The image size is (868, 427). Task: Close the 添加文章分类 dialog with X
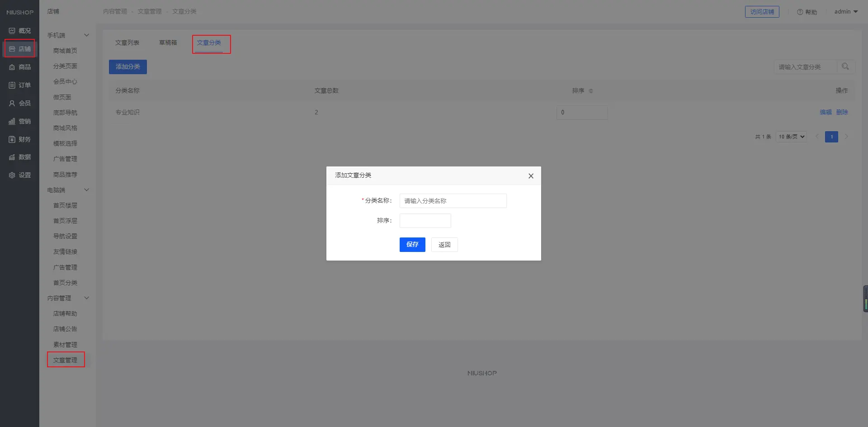coord(531,176)
